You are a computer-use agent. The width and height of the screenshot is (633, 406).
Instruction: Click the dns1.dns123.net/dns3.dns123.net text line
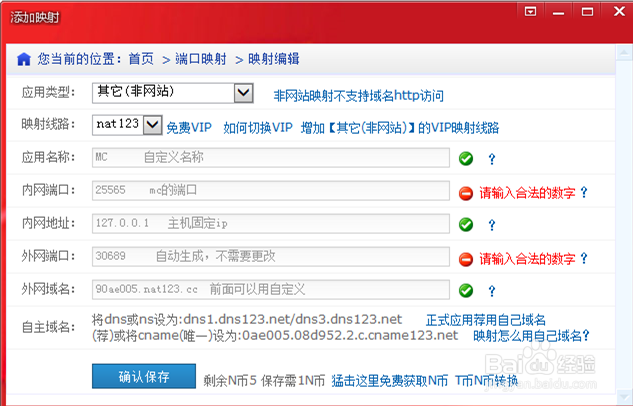(247, 320)
